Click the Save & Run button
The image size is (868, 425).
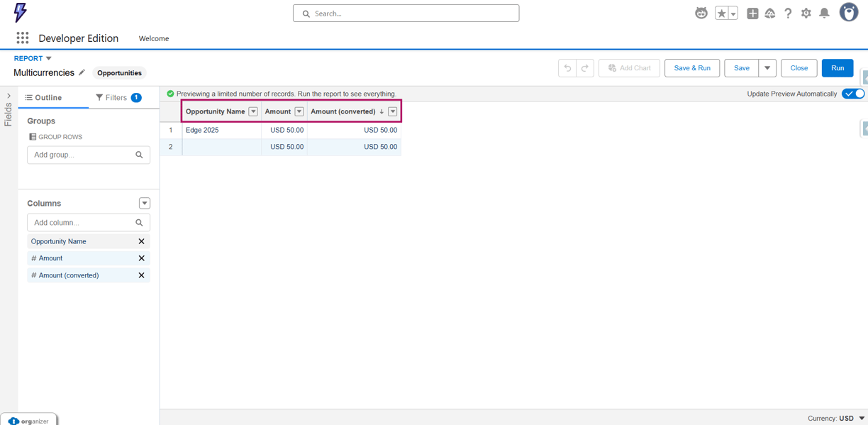pos(692,68)
